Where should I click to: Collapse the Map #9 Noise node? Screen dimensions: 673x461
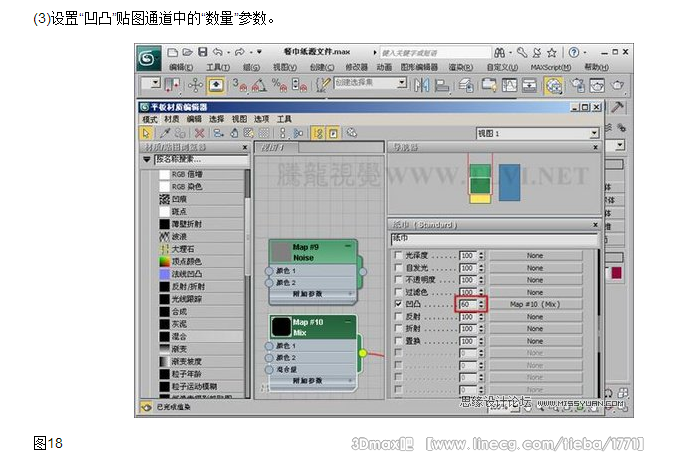click(348, 246)
